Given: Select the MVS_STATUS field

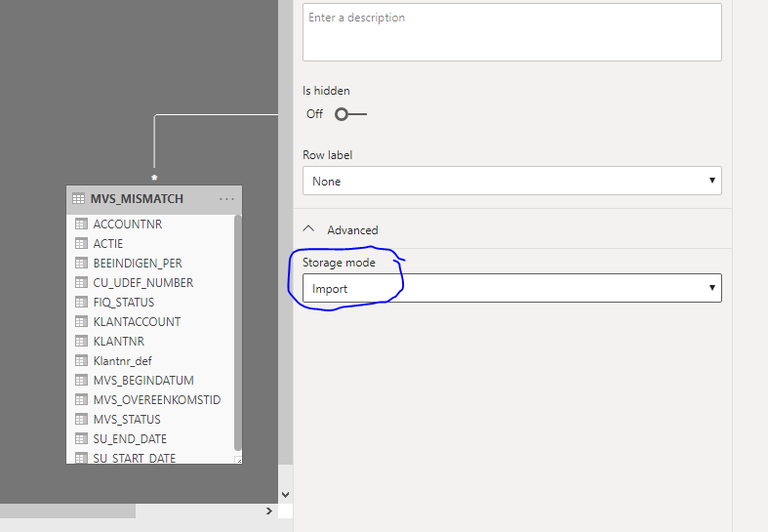Looking at the screenshot, I should [x=127, y=420].
